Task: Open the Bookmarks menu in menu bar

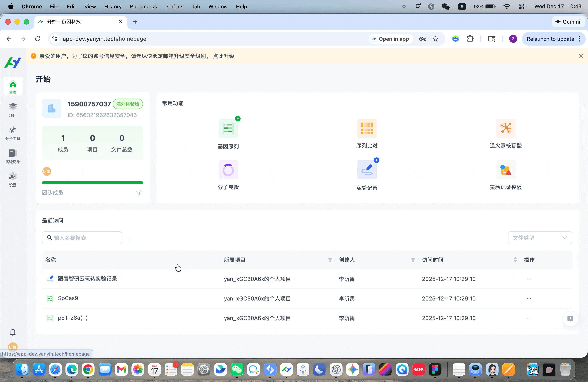Action: pos(143,6)
